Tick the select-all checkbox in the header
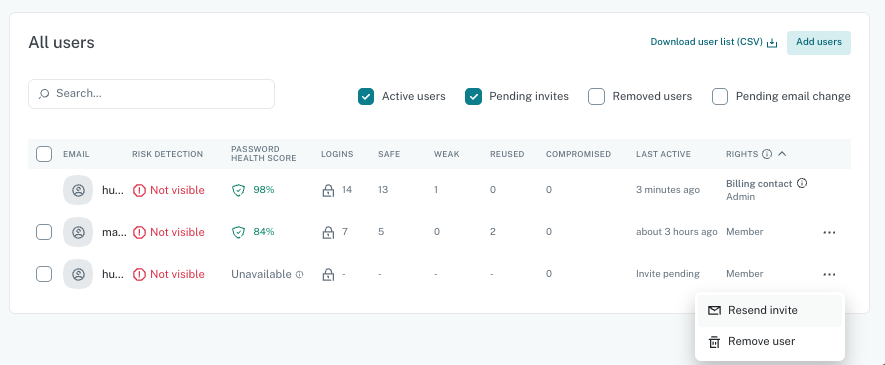 coord(44,154)
